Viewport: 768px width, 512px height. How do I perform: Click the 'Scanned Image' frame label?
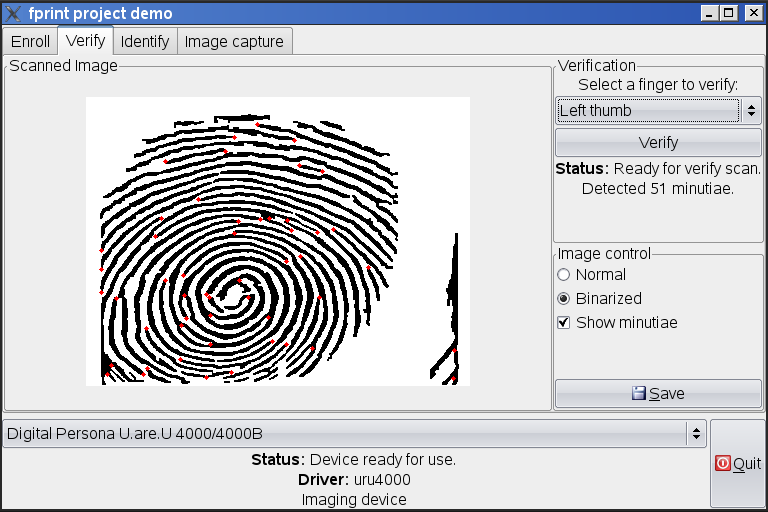pyautogui.click(x=64, y=66)
